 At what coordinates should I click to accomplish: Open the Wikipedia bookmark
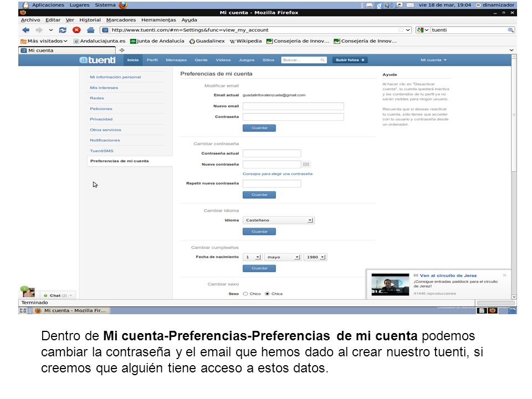pyautogui.click(x=245, y=41)
